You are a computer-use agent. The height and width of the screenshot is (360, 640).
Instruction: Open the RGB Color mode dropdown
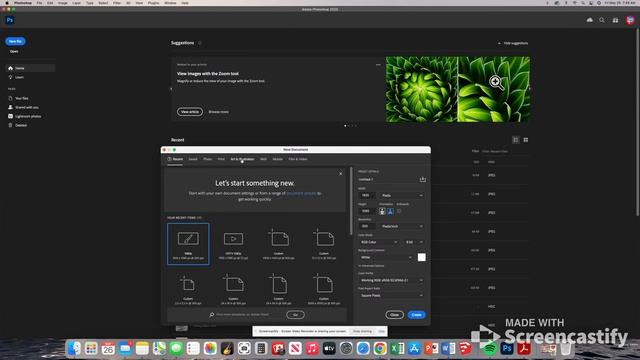coord(378,242)
